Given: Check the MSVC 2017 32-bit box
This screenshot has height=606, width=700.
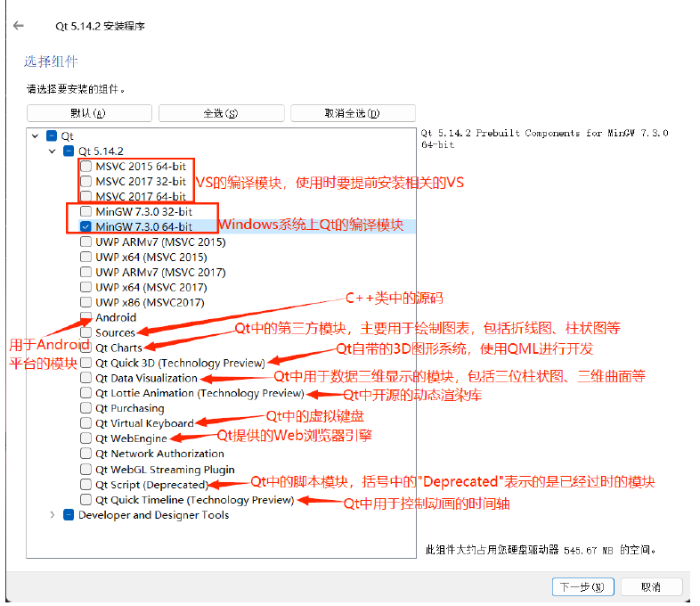Looking at the screenshot, I should point(85,182).
